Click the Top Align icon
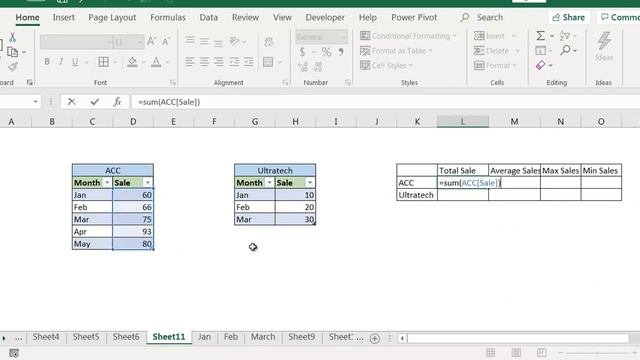The width and height of the screenshot is (640, 360). click(190, 40)
